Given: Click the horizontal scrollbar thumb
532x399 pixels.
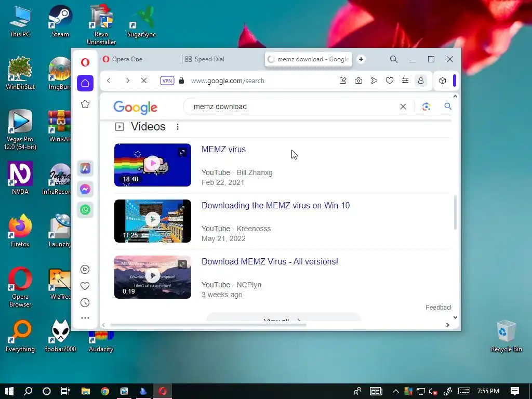Looking at the screenshot, I should pos(208,325).
